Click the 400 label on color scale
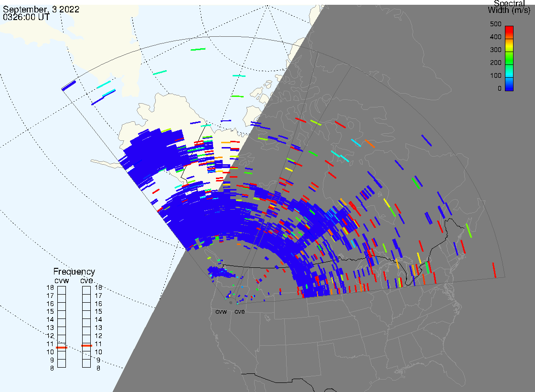535x392 pixels. (x=496, y=37)
